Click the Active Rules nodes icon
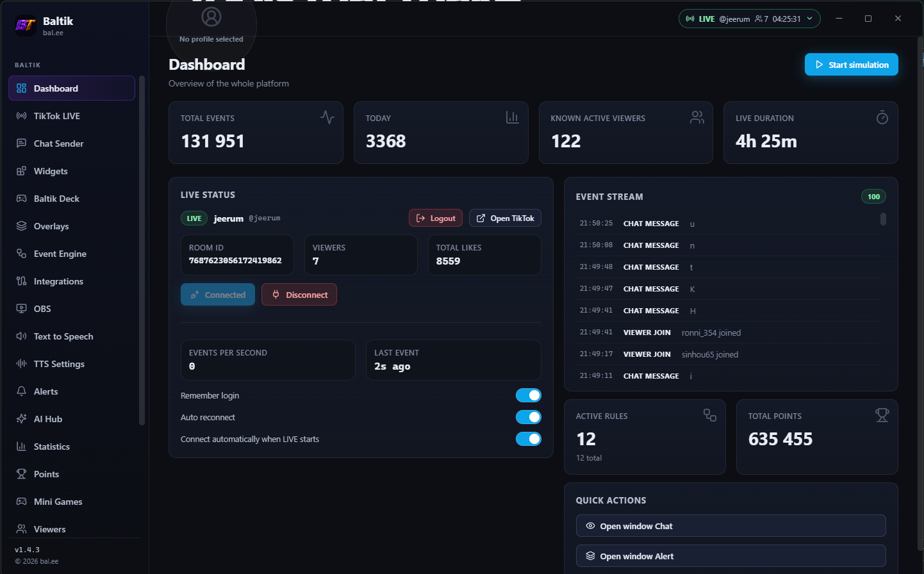Viewport: 924px width, 574px height. (x=710, y=415)
